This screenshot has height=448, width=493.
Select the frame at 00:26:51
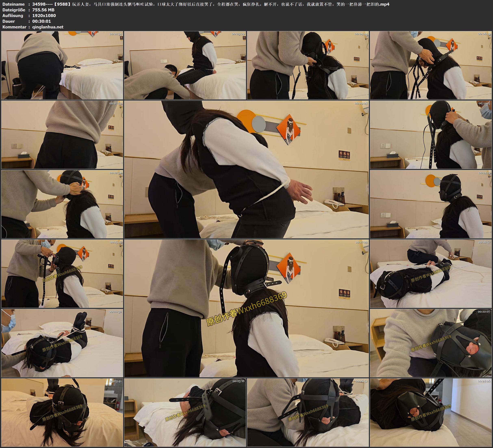coord(308,412)
